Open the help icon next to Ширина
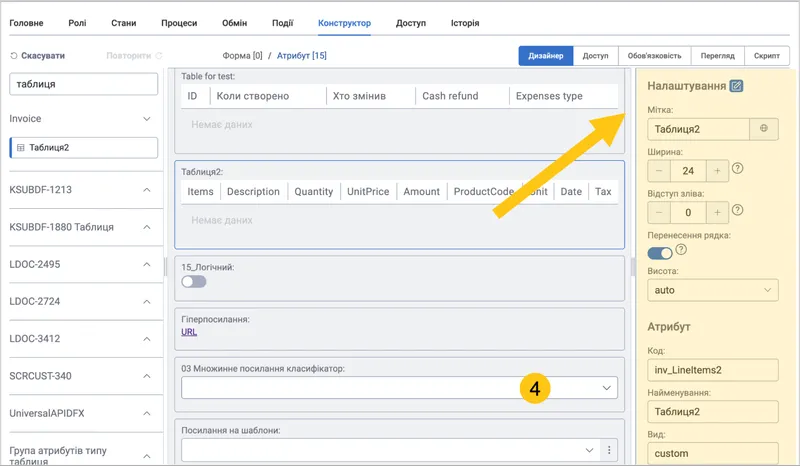 (737, 168)
